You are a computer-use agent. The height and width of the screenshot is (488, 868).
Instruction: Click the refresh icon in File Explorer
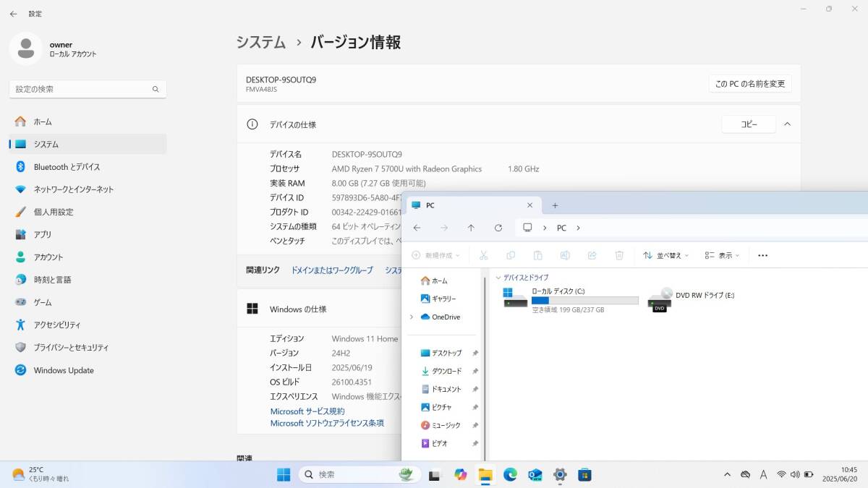click(x=498, y=228)
